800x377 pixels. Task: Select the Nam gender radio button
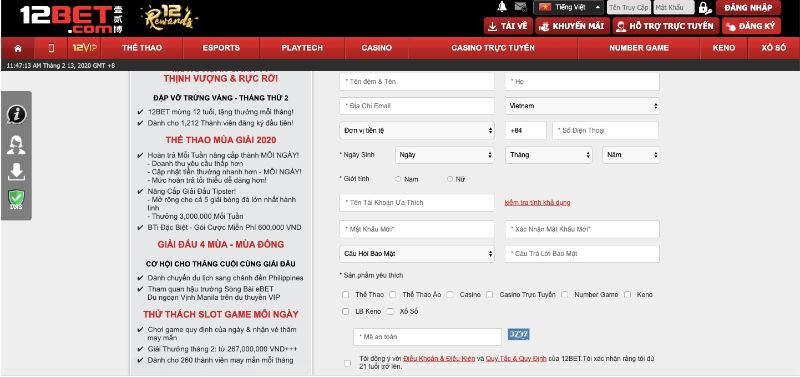click(x=398, y=179)
